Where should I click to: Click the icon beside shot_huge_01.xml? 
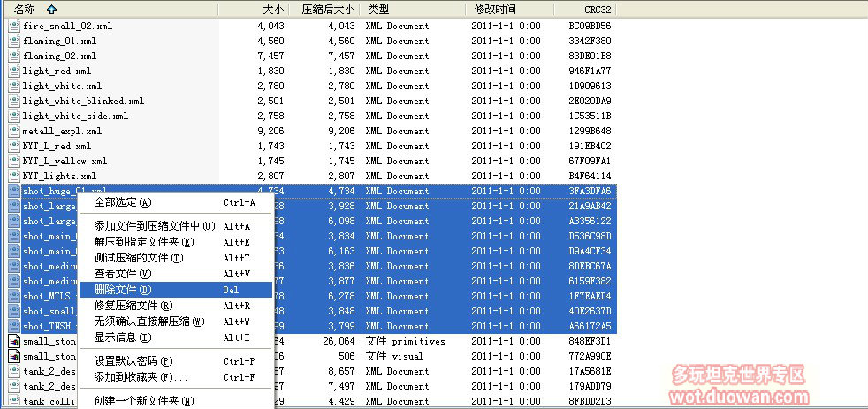(x=14, y=191)
